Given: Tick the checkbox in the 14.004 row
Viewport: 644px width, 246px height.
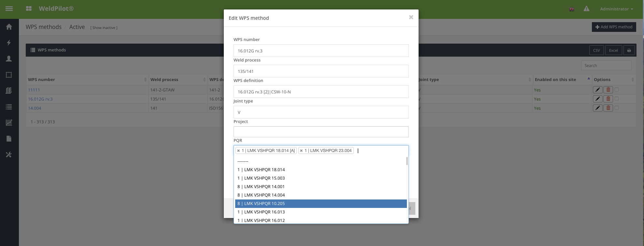Looking at the screenshot, I should 617,108.
